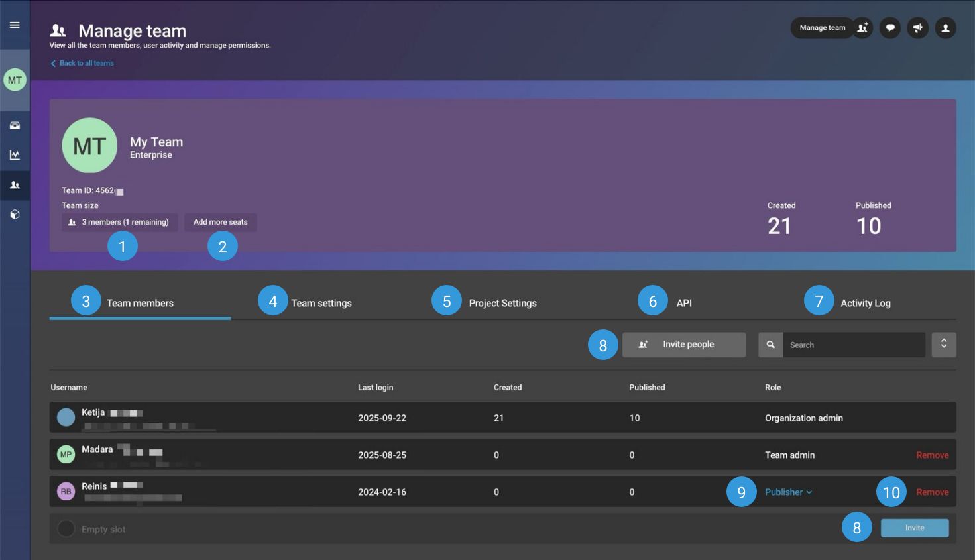This screenshot has height=560, width=975.
Task: Open the Activity Log tab
Action: coord(865,303)
